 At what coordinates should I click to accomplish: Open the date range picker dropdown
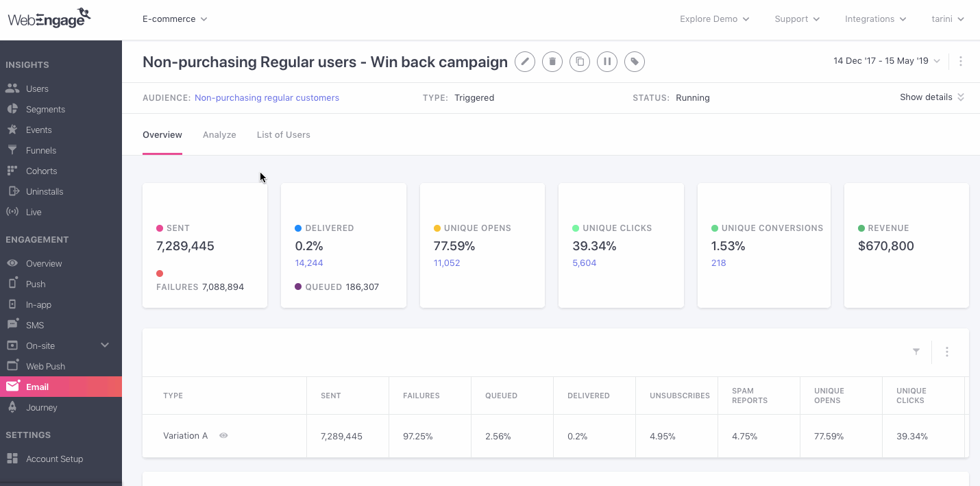[x=887, y=61]
